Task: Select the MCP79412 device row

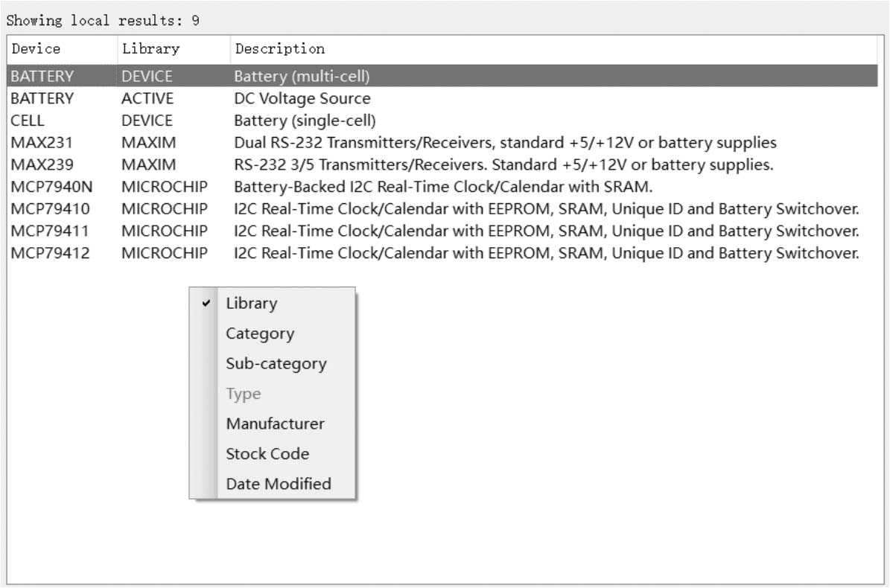Action: [50, 254]
